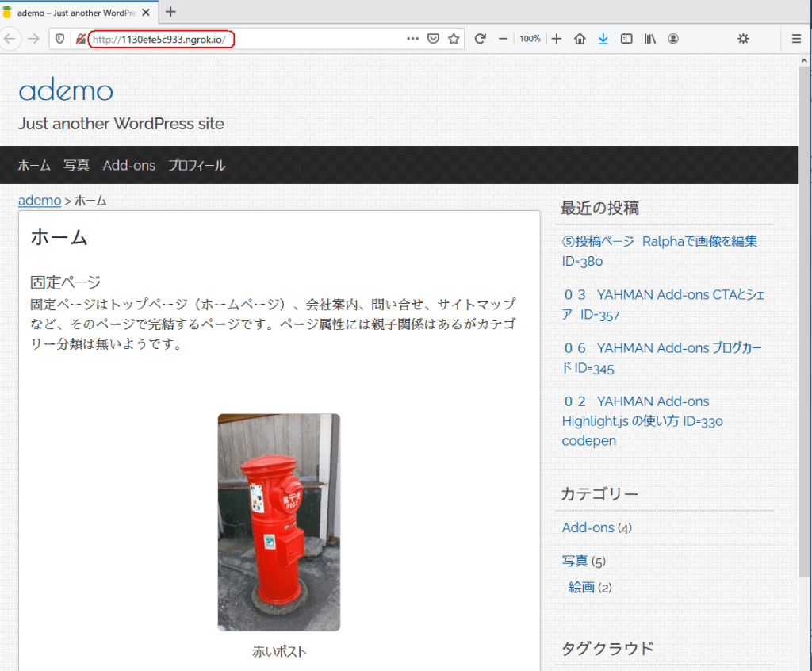Open the プロフィール navigation menu item

point(197,165)
